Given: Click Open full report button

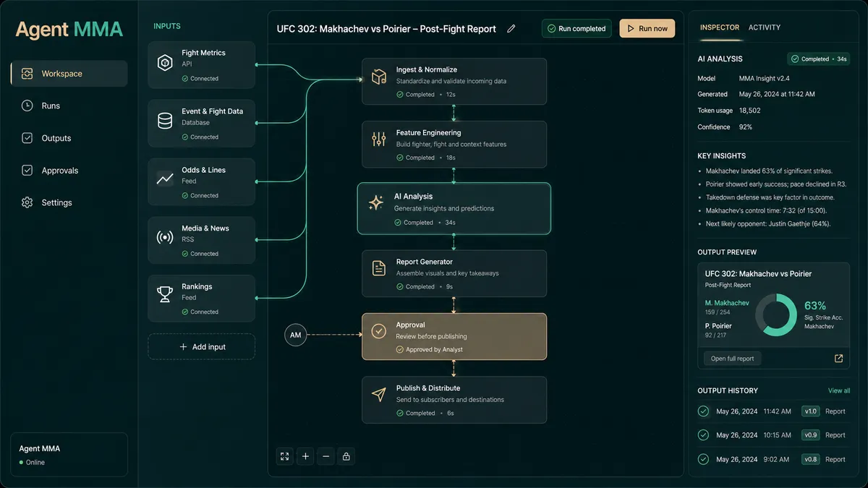Looking at the screenshot, I should tap(732, 359).
